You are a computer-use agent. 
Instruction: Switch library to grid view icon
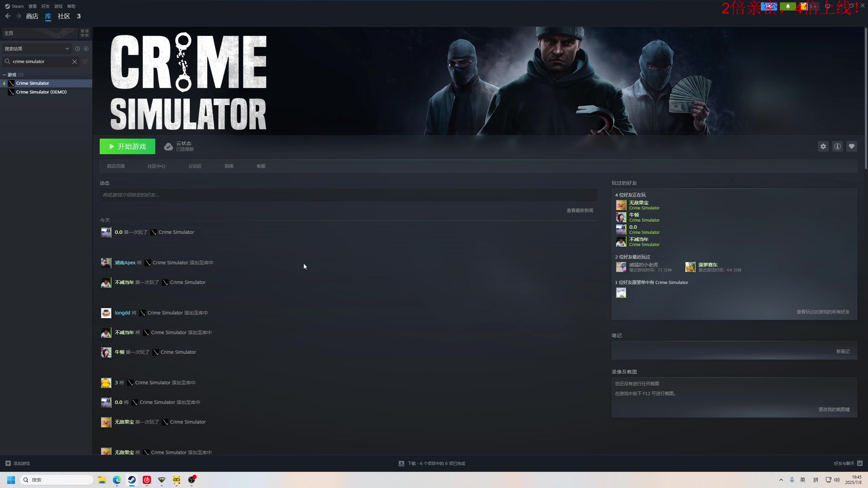(x=85, y=33)
